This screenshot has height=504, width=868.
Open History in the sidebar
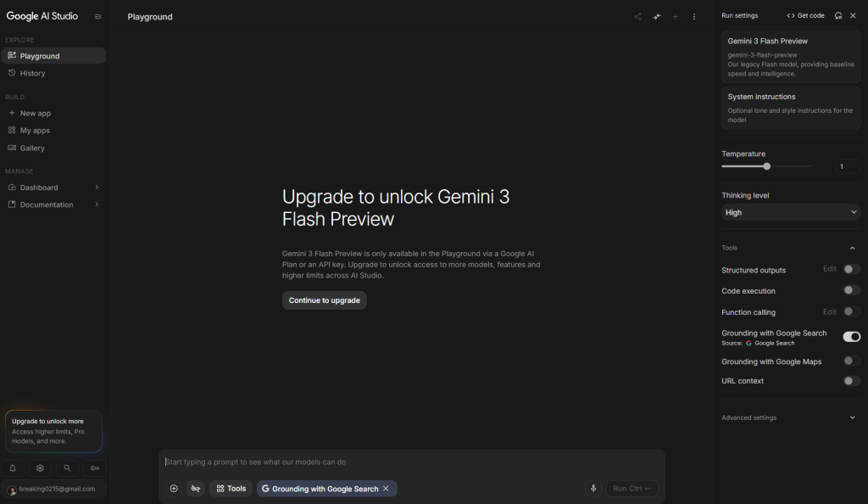53,73
